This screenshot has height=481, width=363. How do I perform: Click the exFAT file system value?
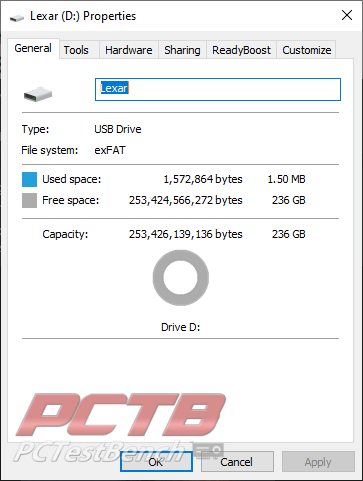(x=110, y=150)
